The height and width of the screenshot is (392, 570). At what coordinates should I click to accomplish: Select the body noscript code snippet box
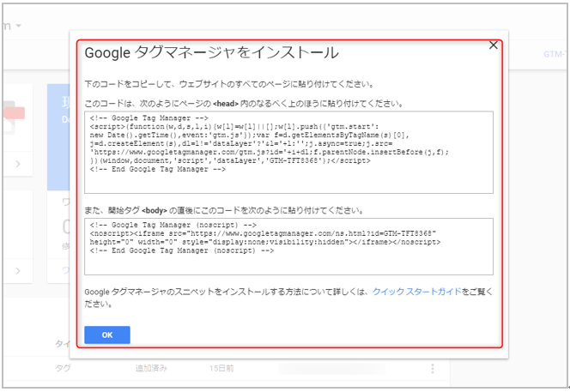288,246
